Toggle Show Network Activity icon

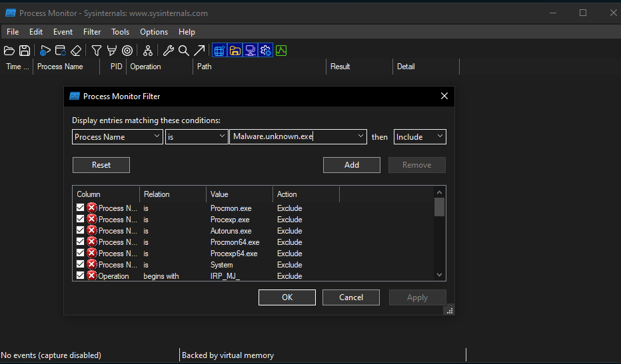point(251,51)
